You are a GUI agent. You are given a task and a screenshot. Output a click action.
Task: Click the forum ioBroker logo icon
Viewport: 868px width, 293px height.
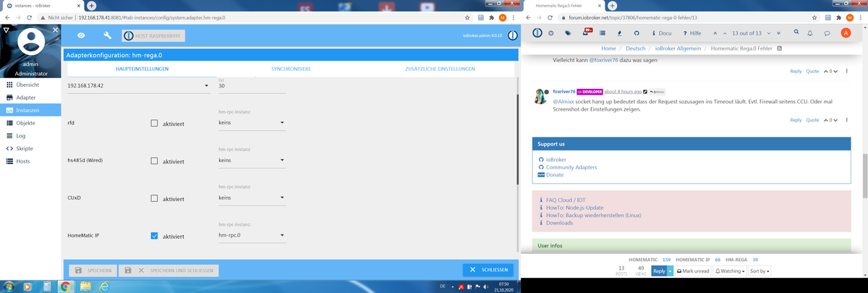[x=537, y=33]
